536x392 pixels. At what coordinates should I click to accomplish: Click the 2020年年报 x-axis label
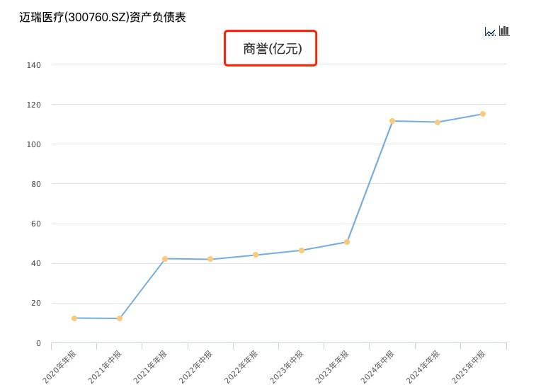click(x=59, y=367)
